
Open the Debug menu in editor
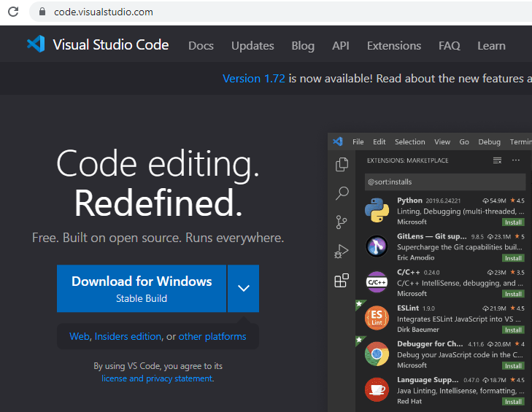tap(489, 141)
